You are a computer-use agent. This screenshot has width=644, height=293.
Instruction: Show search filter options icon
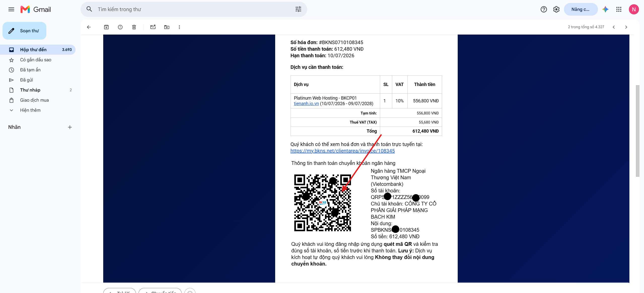click(298, 9)
